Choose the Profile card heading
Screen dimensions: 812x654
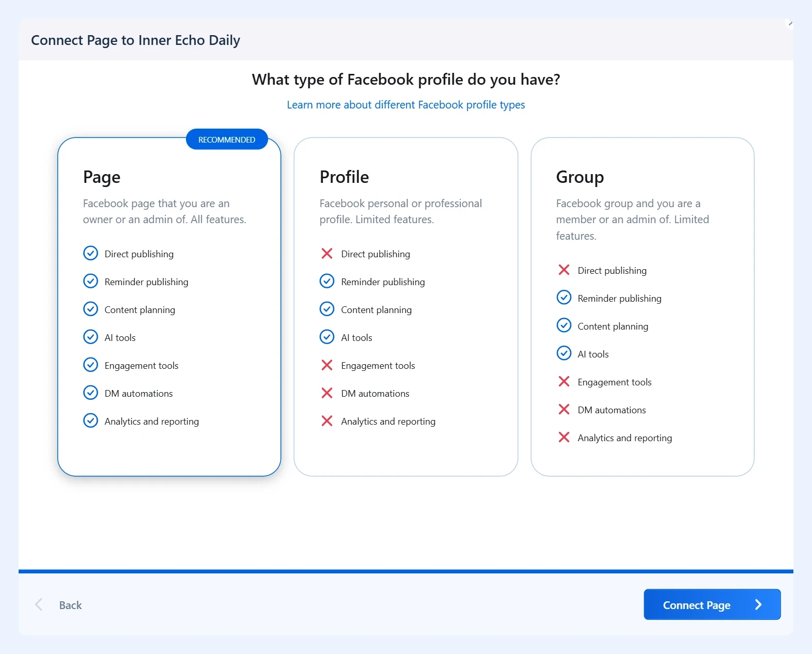345,177
